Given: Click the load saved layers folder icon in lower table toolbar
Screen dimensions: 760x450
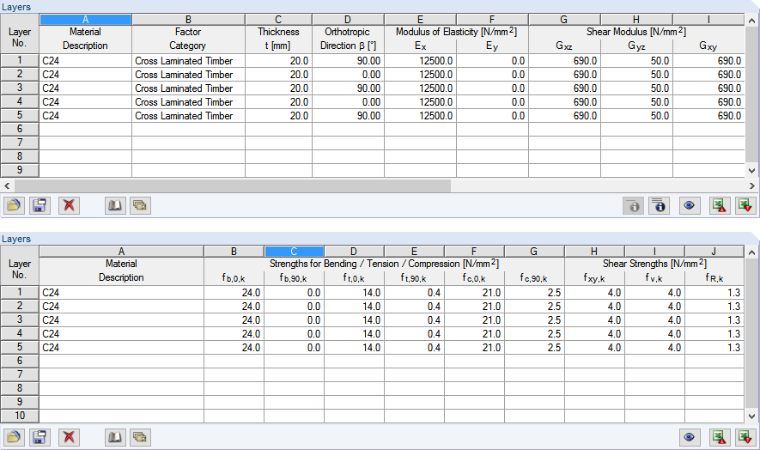Looking at the screenshot, I should (14, 437).
